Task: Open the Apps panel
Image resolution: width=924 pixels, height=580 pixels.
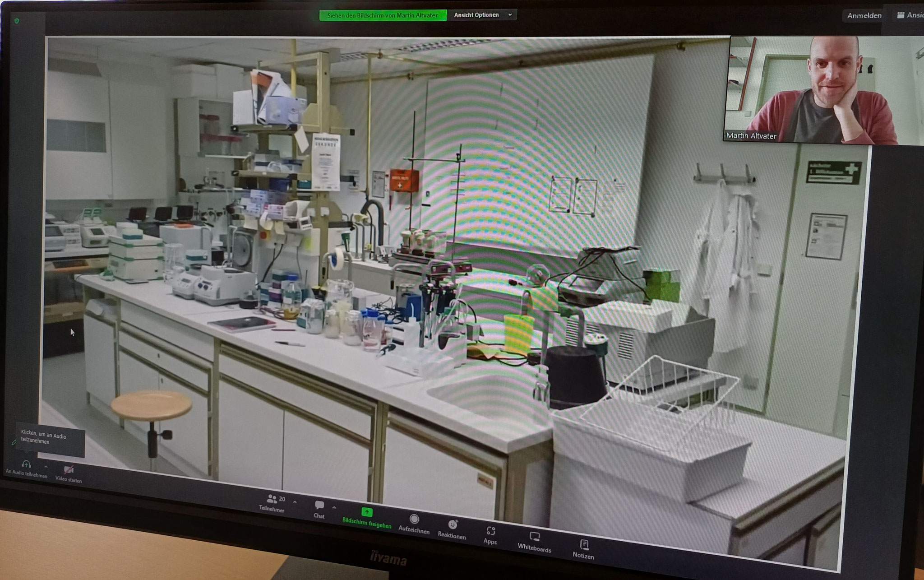Action: (490, 531)
